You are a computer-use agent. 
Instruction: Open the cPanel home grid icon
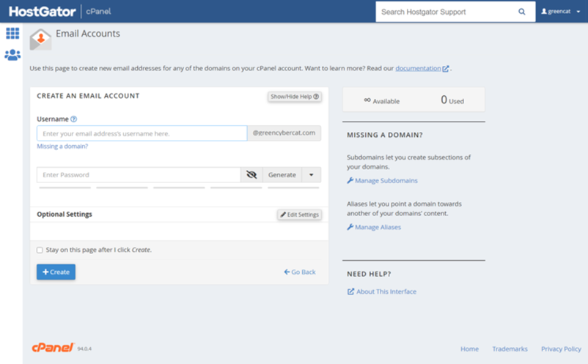pos(12,34)
